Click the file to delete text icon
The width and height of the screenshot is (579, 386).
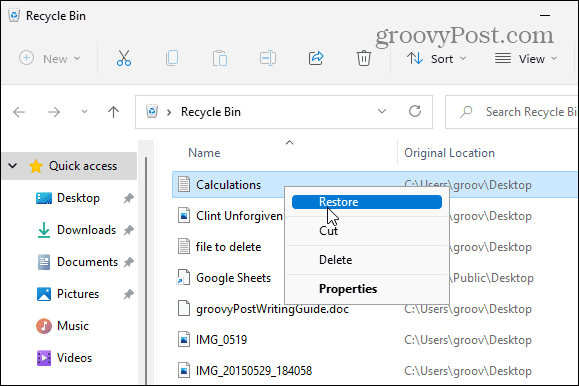coord(184,246)
